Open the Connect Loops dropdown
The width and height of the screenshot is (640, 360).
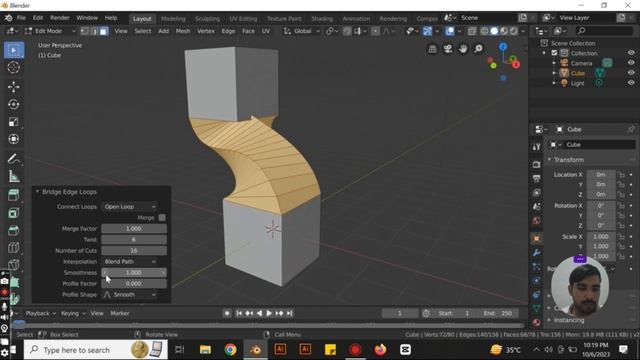pos(129,207)
